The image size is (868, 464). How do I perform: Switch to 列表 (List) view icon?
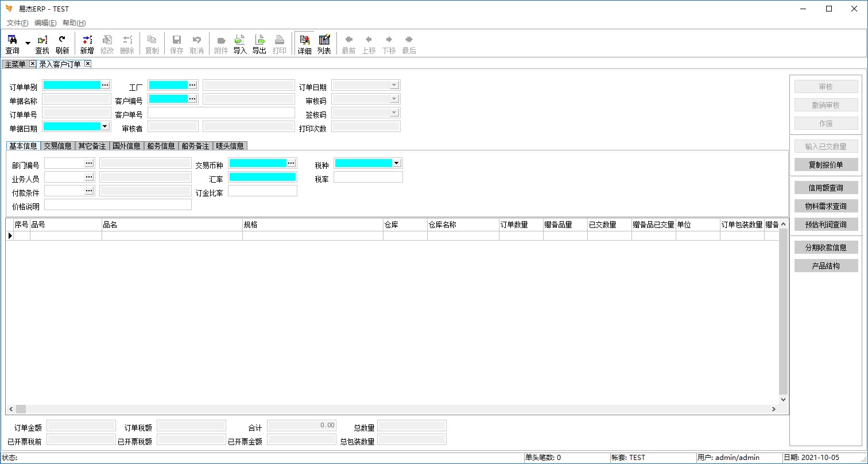coord(324,44)
